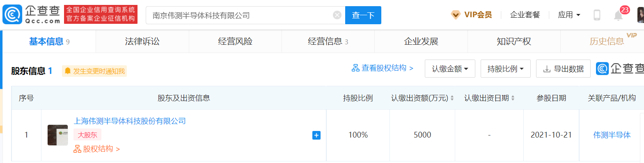644x163 pixels.
Task: Expand the 应用 dropdown menu
Action: click(569, 15)
